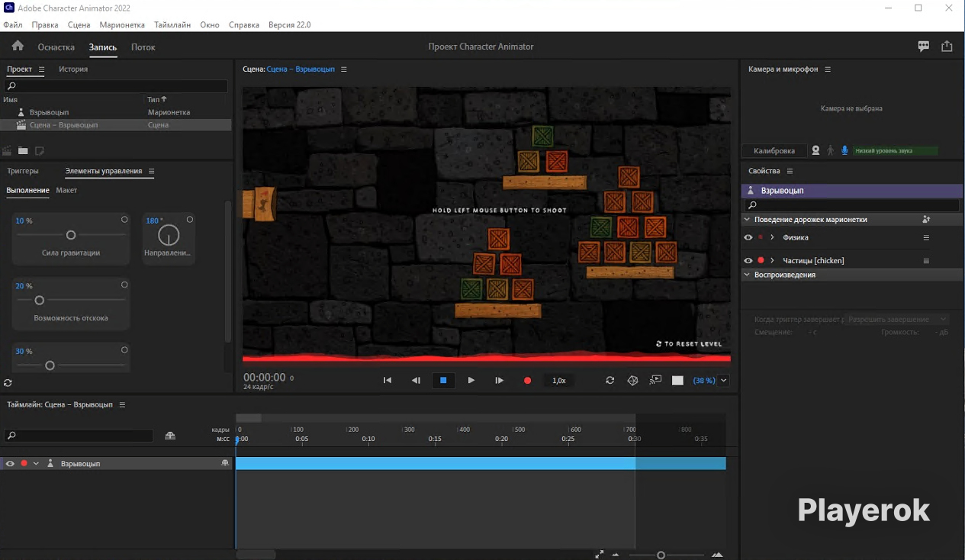
Task: Switch to the Оснастка workspace
Action: (x=56, y=47)
